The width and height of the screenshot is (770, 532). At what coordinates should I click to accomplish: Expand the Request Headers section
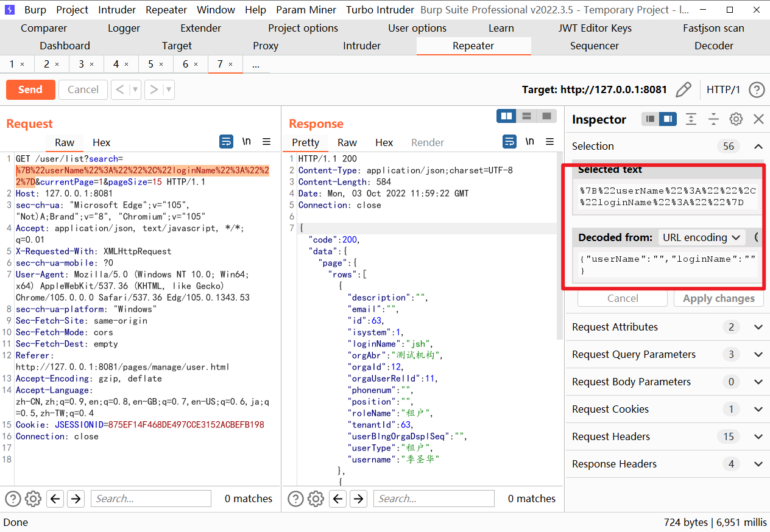coord(758,436)
